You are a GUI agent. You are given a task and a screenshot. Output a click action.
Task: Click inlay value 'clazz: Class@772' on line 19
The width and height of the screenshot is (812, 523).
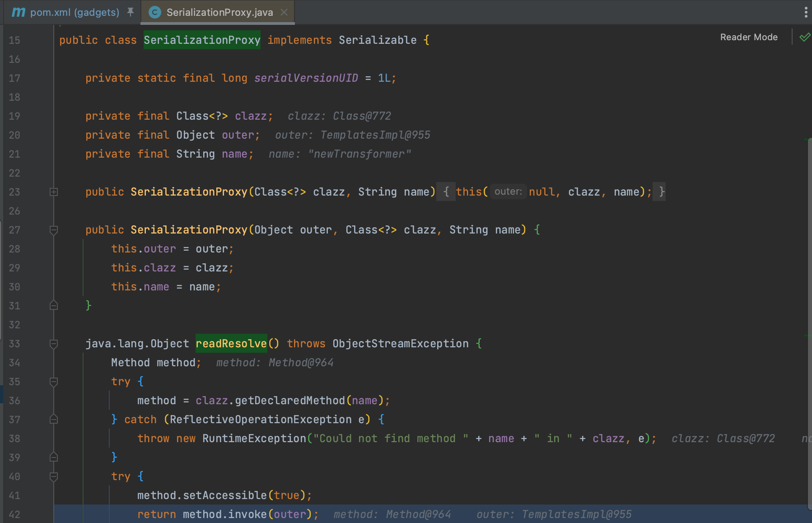tap(339, 116)
